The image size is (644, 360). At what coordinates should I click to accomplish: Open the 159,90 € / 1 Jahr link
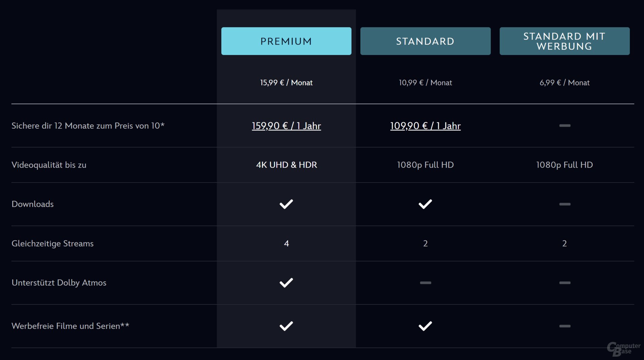(x=286, y=126)
